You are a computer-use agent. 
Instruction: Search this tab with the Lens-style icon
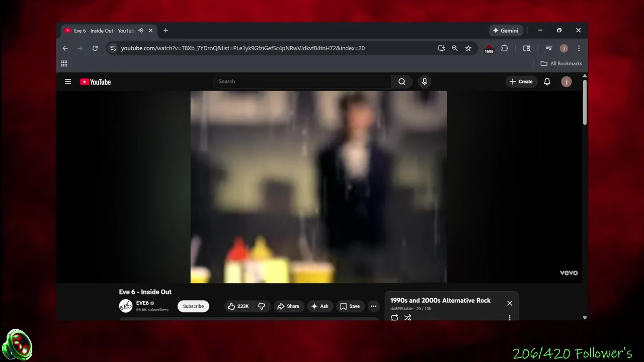[527, 48]
